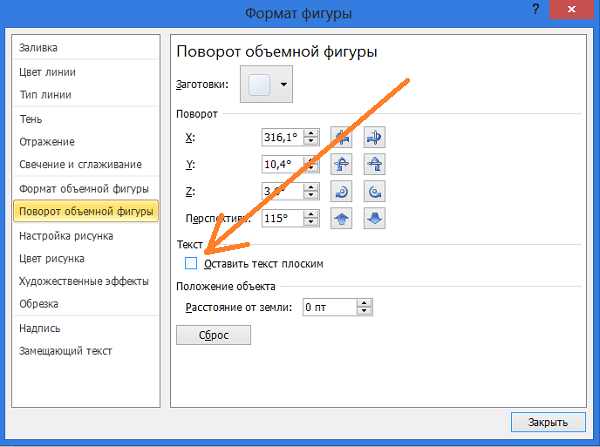Open the Заготовки presets dropdown
Image resolution: width=600 pixels, height=447 pixels.
[284, 86]
